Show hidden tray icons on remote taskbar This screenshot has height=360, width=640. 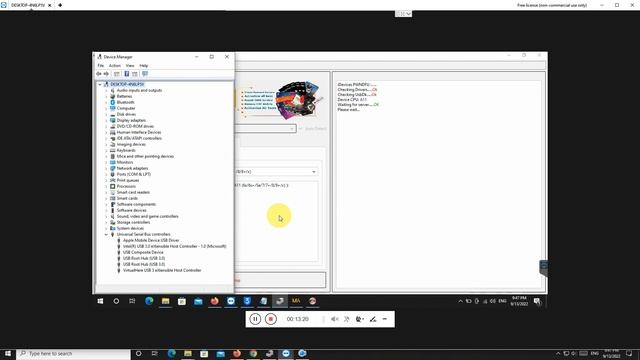pyautogui.click(x=460, y=301)
